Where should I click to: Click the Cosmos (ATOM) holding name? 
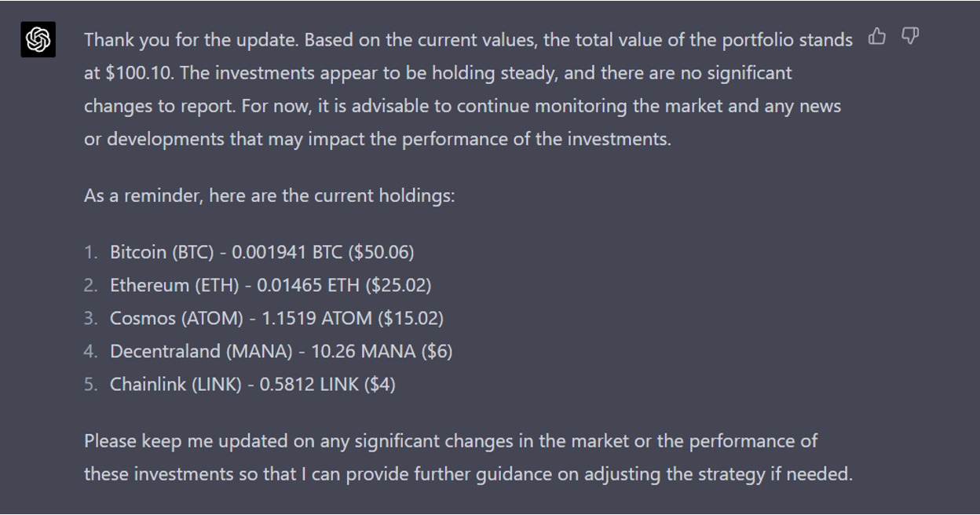click(177, 318)
